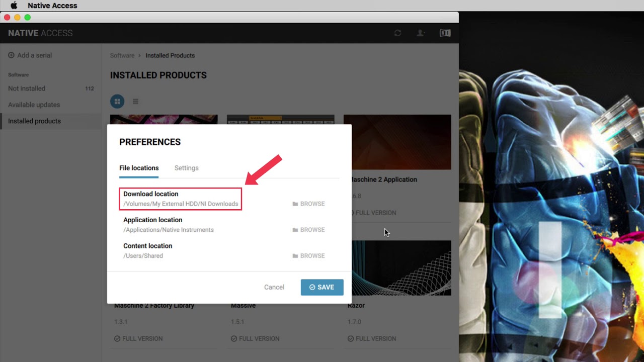Click version 1.7.0 under Razor
Viewport: 644px width, 362px height.
click(354, 322)
